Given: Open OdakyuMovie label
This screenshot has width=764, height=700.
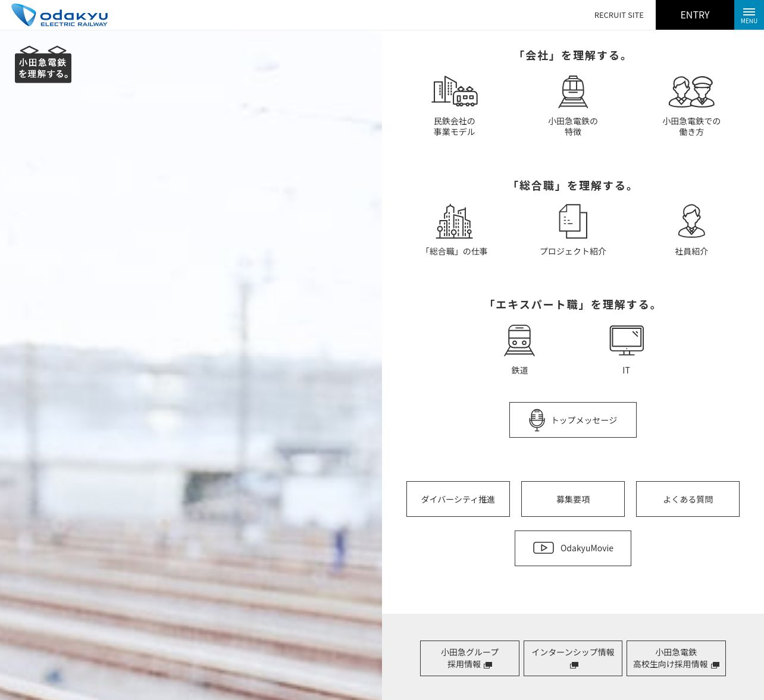Looking at the screenshot, I should tap(587, 548).
